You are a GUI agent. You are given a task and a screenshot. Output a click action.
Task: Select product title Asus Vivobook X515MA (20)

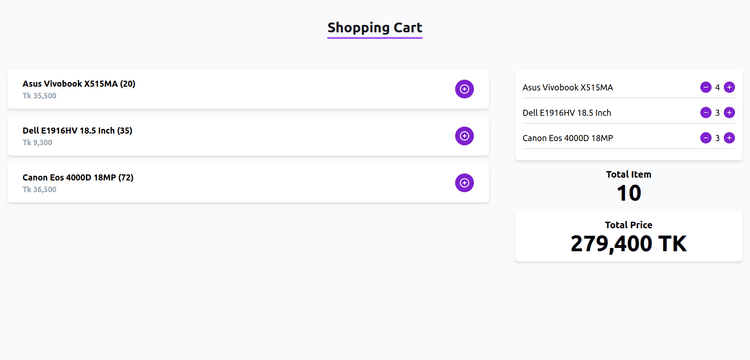tap(79, 84)
